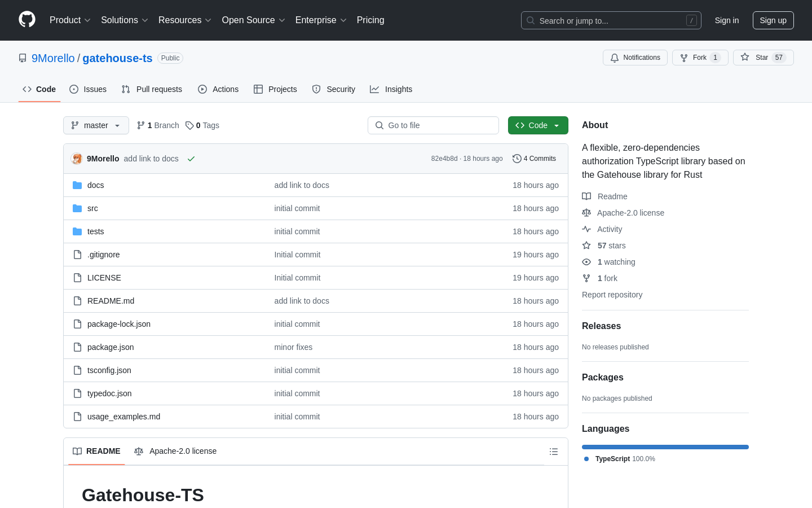812x508 pixels.
Task: Select the Apache-2.0 license tab
Action: pyautogui.click(x=175, y=451)
